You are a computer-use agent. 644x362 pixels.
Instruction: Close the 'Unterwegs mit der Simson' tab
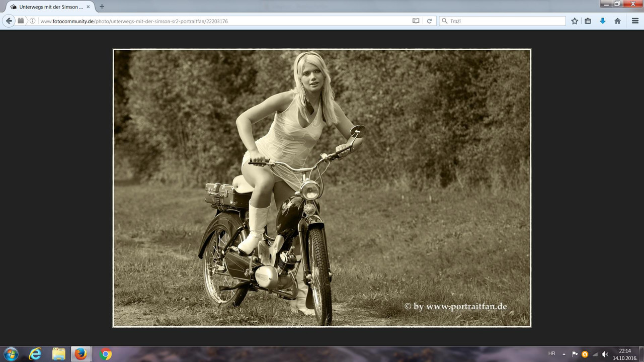coord(89,7)
